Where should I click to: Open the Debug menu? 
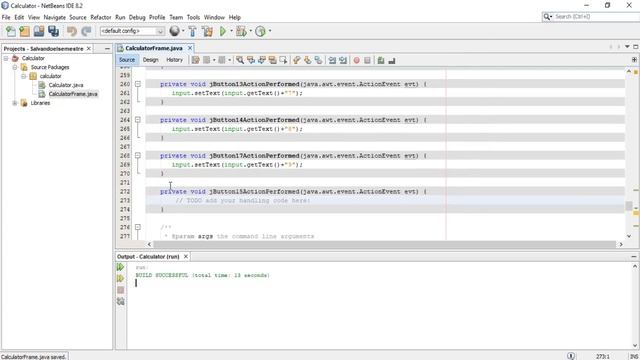pos(137,17)
